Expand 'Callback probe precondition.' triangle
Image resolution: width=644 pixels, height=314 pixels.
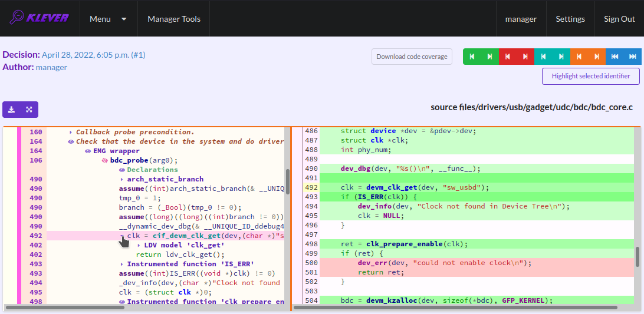click(x=71, y=132)
